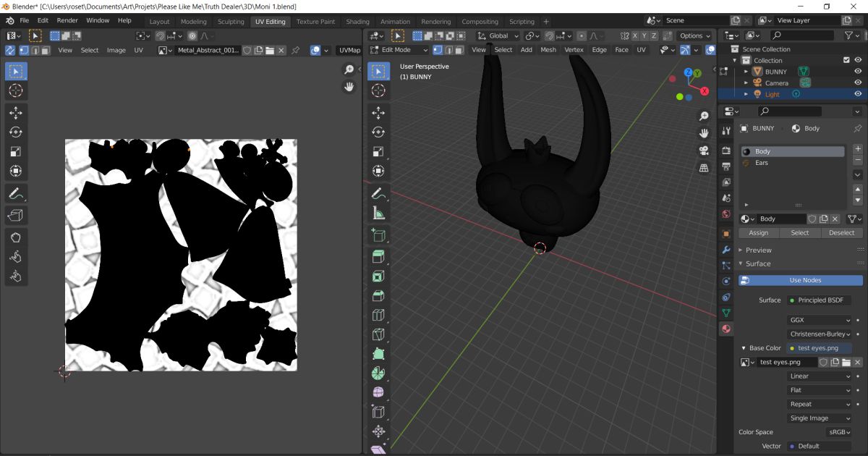The image size is (868, 456).
Task: Select the Rotate tool in 3D viewport
Action: tap(378, 132)
